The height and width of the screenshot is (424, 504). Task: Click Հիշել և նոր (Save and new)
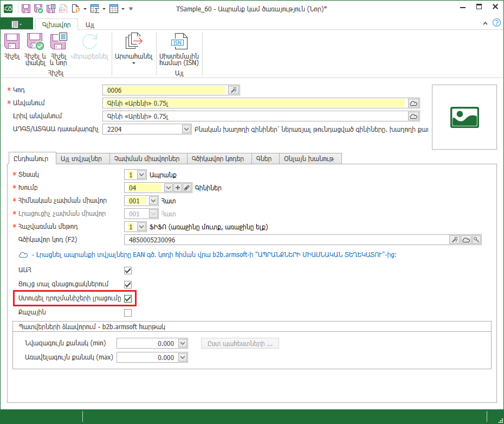[x=58, y=48]
